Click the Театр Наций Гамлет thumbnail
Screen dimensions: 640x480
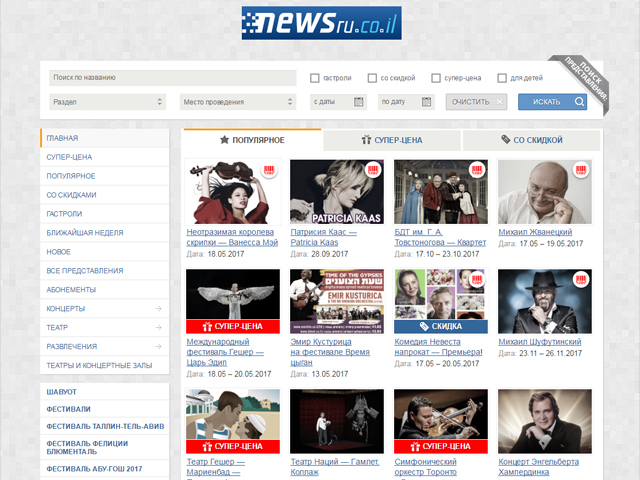tap(337, 421)
